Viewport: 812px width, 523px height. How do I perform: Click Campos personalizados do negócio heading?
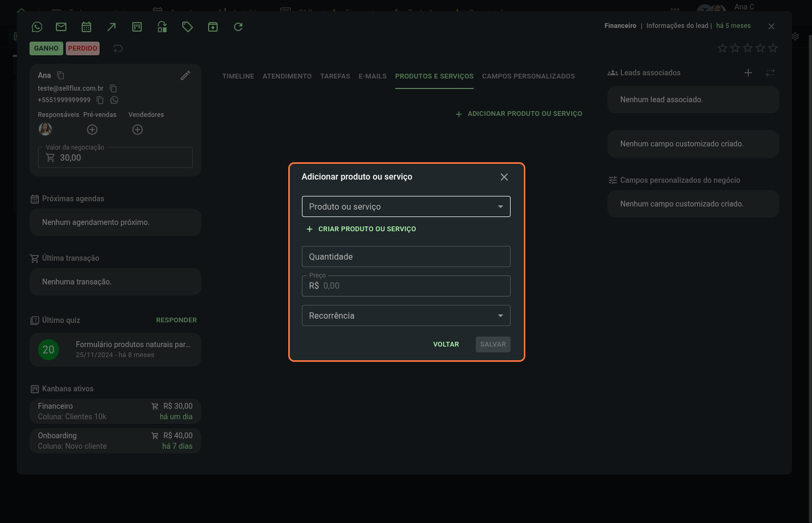click(680, 180)
